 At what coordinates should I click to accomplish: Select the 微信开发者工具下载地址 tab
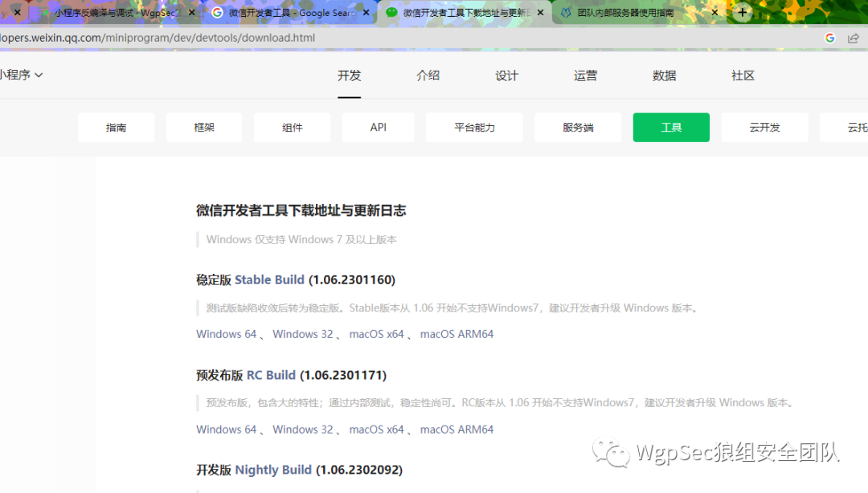tap(466, 12)
